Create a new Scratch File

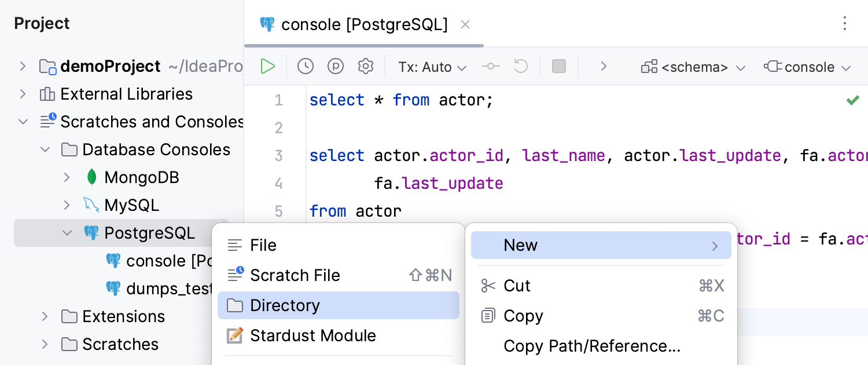pos(339,275)
